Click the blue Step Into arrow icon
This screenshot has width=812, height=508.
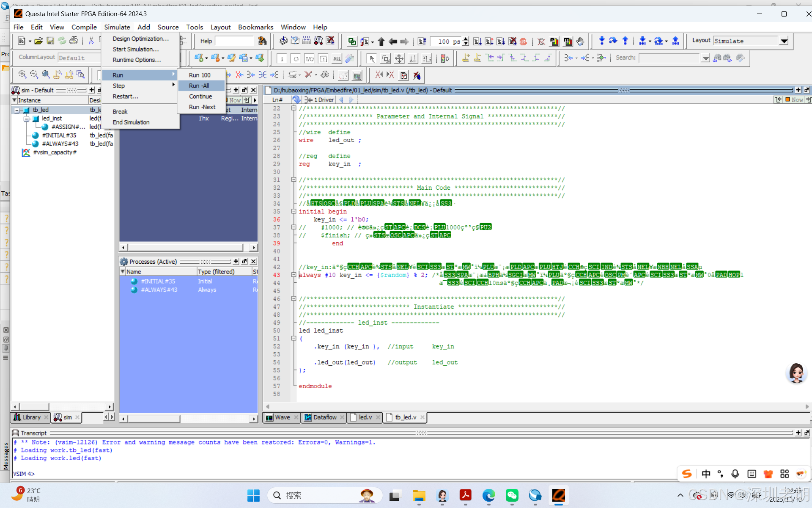point(602,41)
